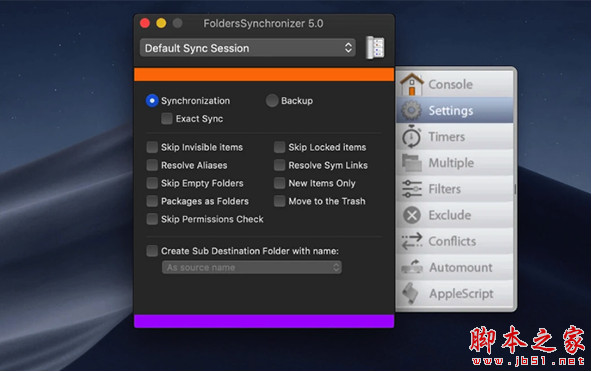Screen dimensions: 596x372
Task: Open the Timers stopwatch icon
Action: point(412,136)
